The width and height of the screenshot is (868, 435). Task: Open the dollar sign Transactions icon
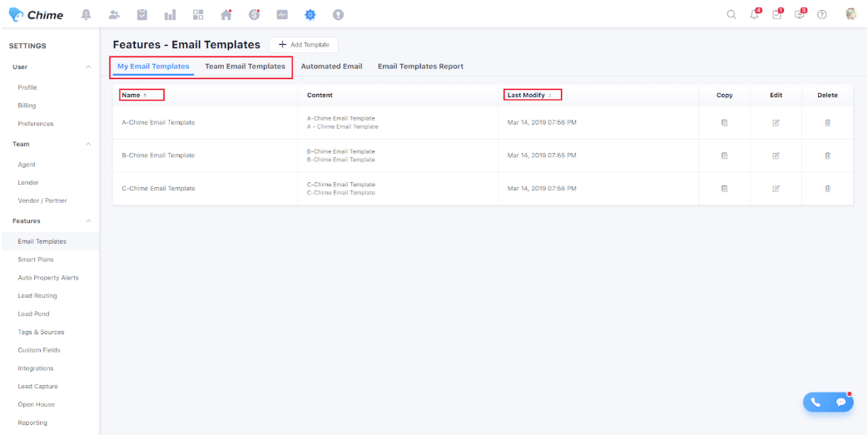click(x=255, y=14)
